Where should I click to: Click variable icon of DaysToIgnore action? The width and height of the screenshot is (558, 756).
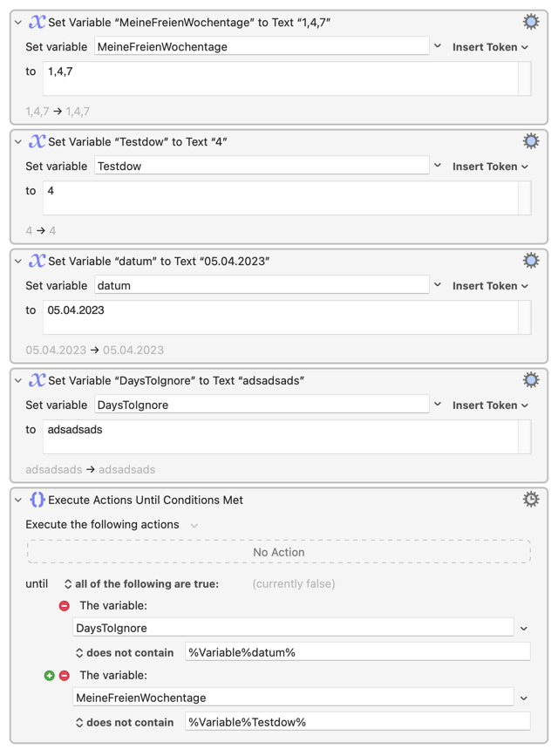(37, 380)
